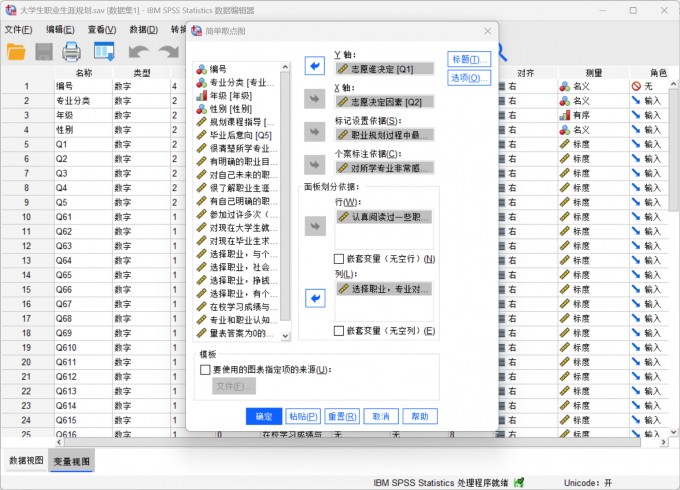Image resolution: width=680 pixels, height=490 pixels.
Task: Click the 有序 measure icon in row 3
Action: click(x=565, y=115)
